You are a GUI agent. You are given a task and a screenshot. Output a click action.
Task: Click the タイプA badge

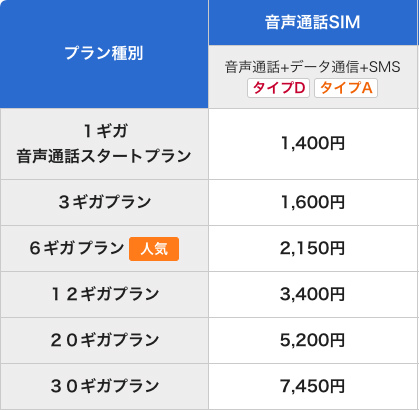(346, 88)
